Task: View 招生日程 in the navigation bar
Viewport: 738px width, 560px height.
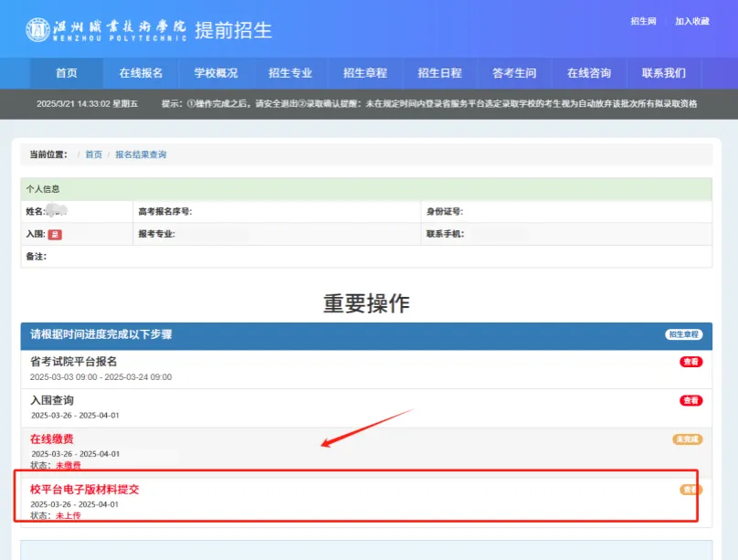Action: [440, 73]
